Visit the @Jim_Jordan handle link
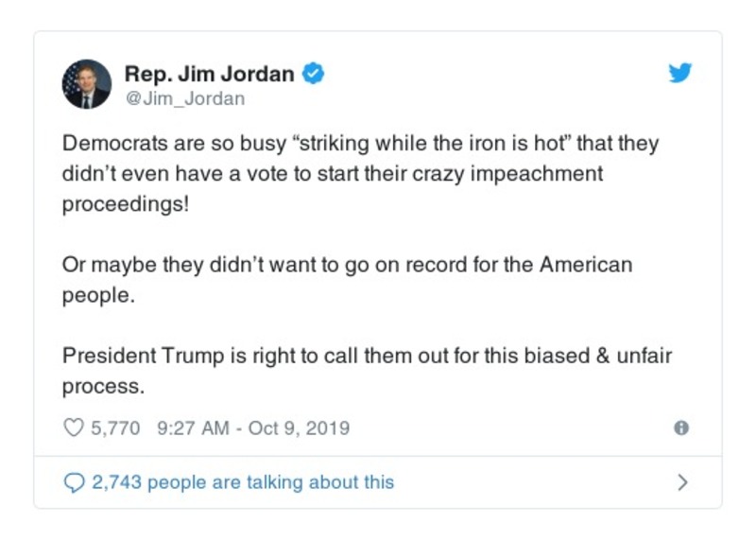Image resolution: width=756 pixels, height=541 pixels. tap(185, 98)
